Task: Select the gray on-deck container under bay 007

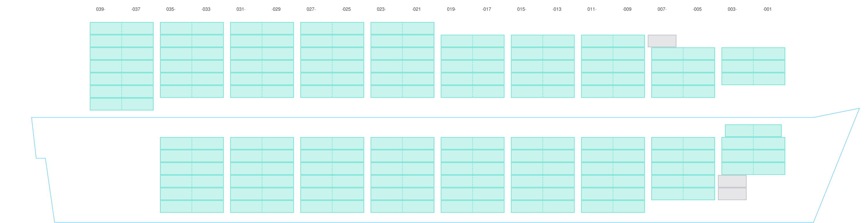Action: tap(662, 41)
